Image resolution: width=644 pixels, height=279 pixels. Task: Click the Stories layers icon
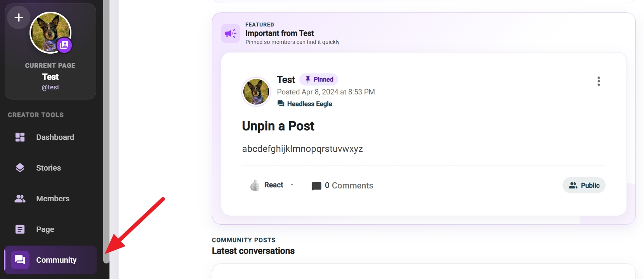20,168
